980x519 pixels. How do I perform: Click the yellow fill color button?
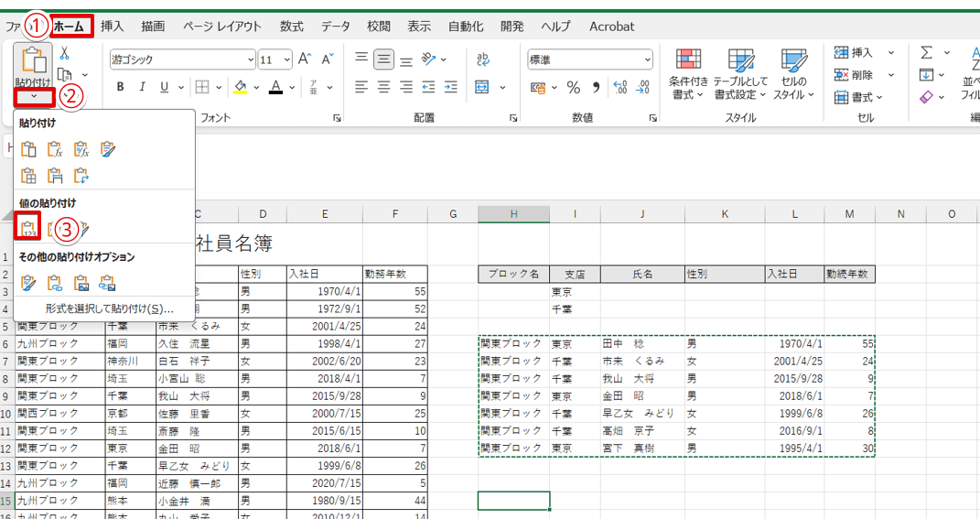(241, 87)
